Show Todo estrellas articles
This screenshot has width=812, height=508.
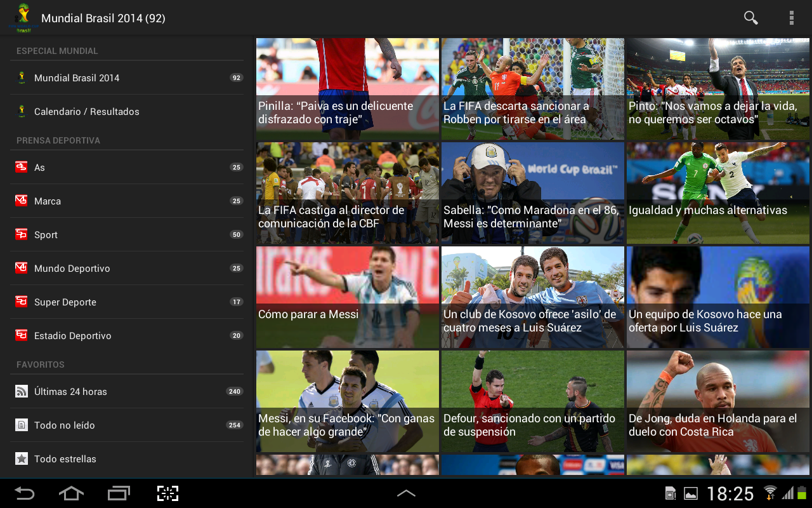127,458
